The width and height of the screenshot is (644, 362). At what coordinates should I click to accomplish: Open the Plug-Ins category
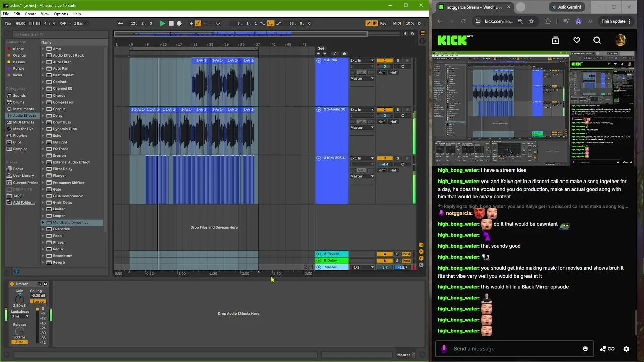(x=20, y=135)
